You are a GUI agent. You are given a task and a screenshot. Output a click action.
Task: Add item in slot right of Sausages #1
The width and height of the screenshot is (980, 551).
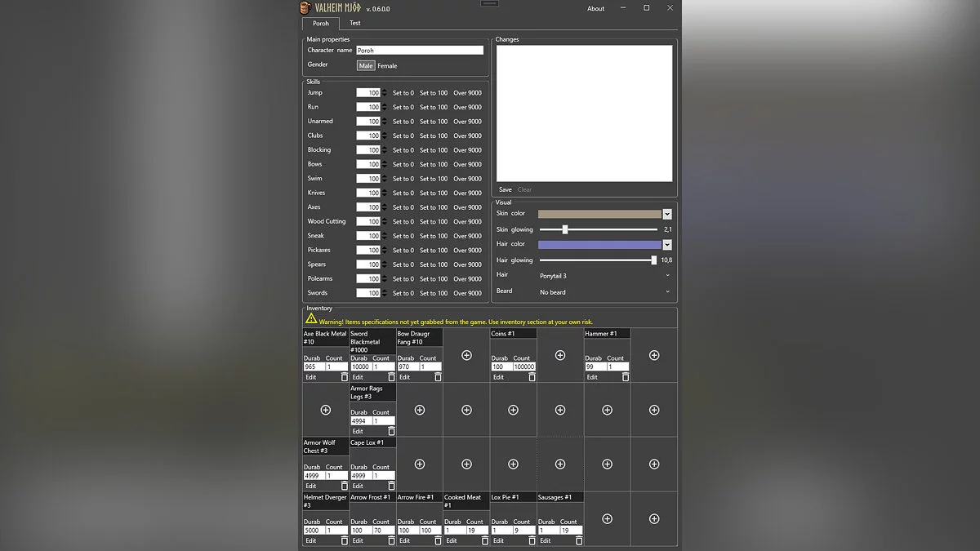[607, 518]
